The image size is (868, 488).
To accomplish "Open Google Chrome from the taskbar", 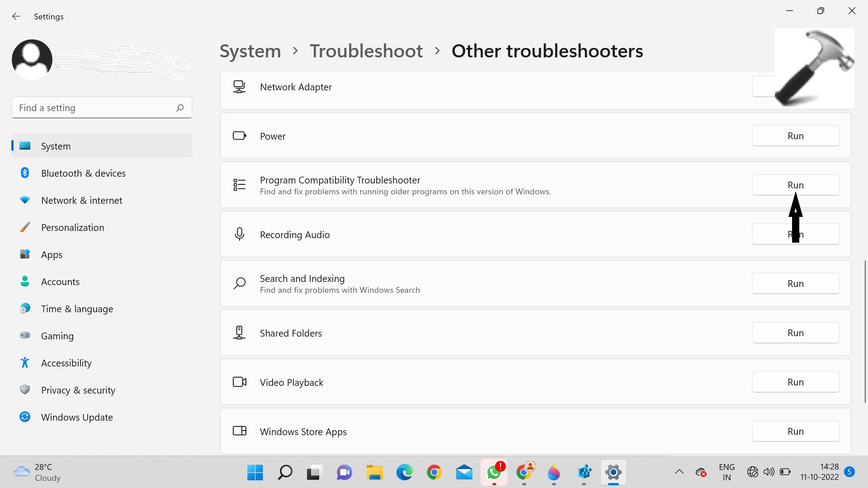I will pos(434,473).
